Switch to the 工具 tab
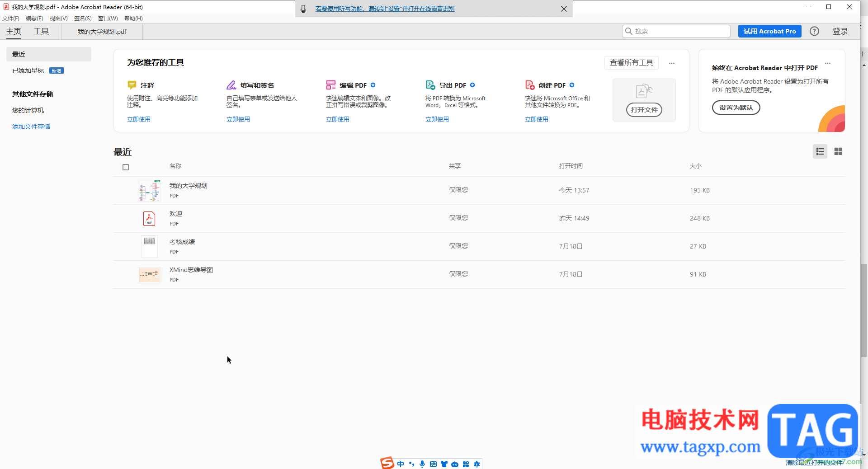 click(41, 31)
